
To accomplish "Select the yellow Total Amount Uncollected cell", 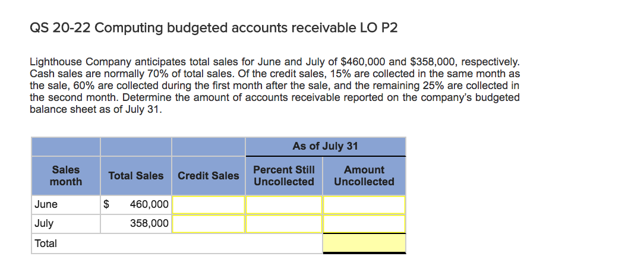I will click(364, 243).
